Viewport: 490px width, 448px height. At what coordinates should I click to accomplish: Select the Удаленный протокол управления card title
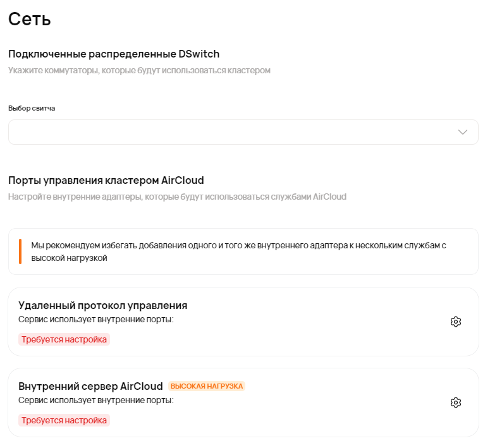click(103, 306)
